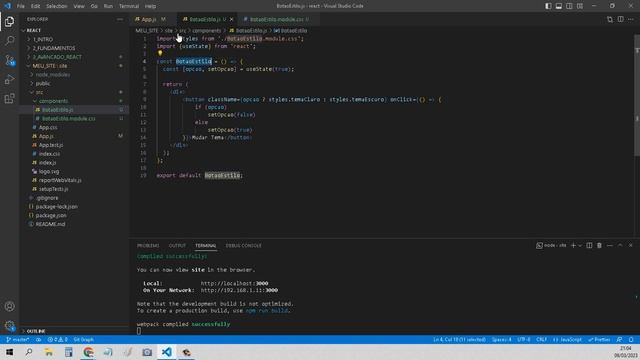Open the Run and Debug view
This screenshot has width=640, height=360.
click(x=9, y=79)
